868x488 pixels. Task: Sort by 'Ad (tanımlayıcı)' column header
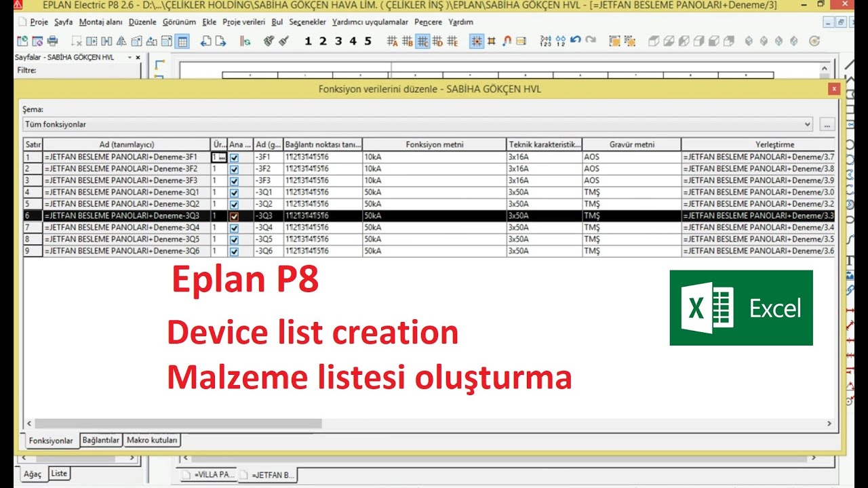tap(127, 144)
